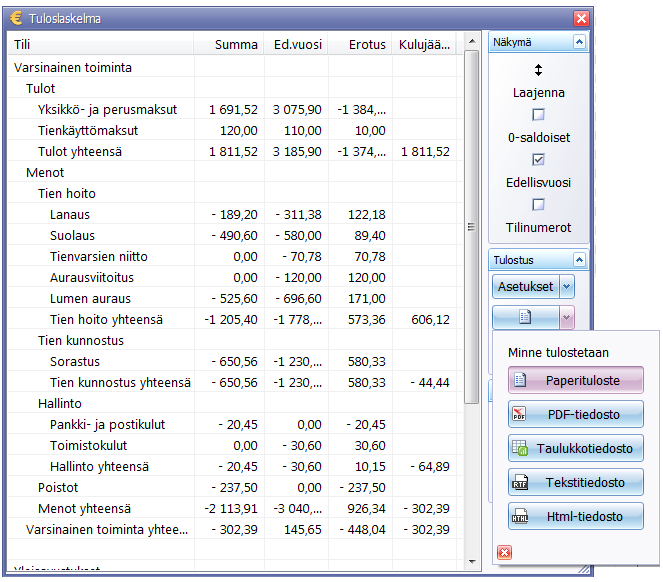Uncheck the Edellisvuosi checkbox
Screen dimensions: 663x582
[538, 160]
